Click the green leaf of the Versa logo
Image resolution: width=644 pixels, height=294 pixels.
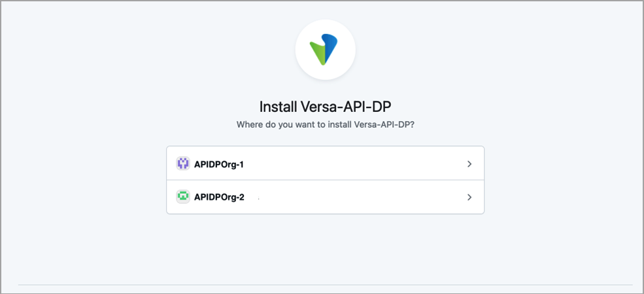coord(318,52)
